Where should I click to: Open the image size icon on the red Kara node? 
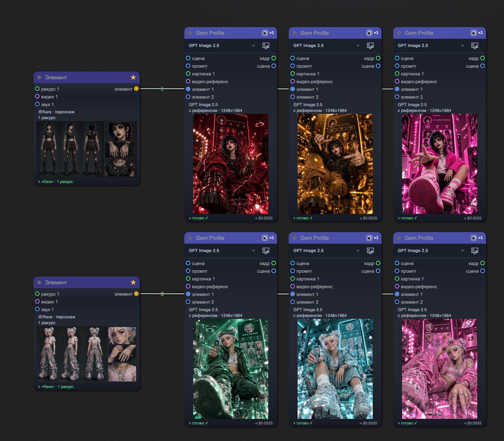tap(266, 46)
